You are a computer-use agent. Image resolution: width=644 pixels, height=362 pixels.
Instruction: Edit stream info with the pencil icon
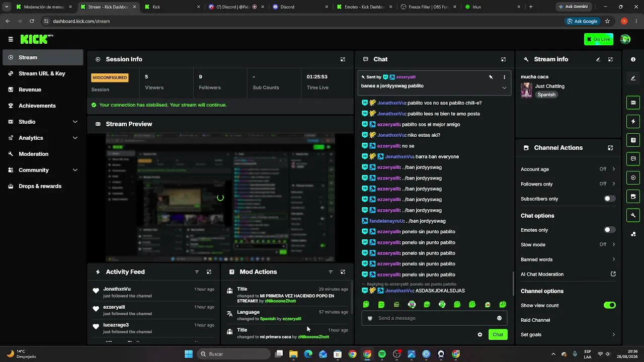[598, 59]
